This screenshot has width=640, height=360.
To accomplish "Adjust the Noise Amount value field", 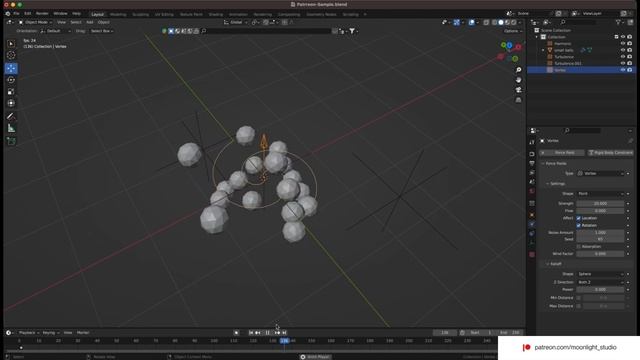I will click(x=600, y=232).
